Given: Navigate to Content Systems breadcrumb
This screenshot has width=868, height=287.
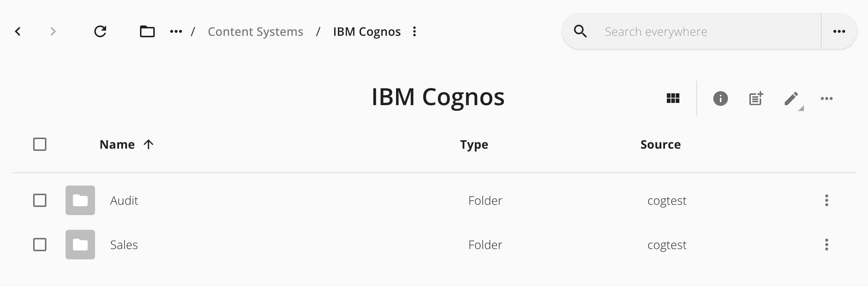Looking at the screenshot, I should [x=256, y=32].
